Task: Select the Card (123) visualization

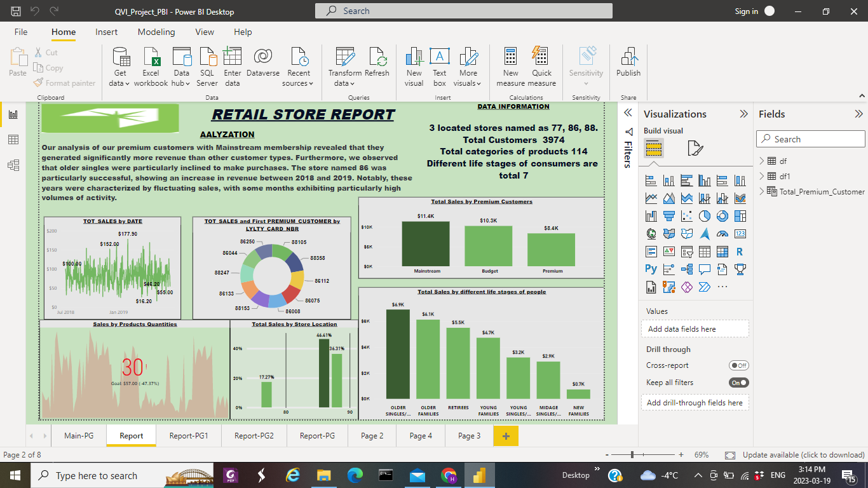Action: [x=740, y=233]
